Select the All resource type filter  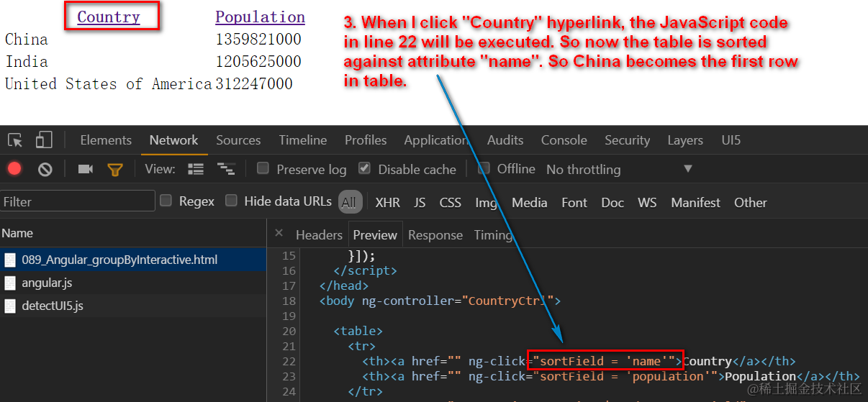coord(349,203)
